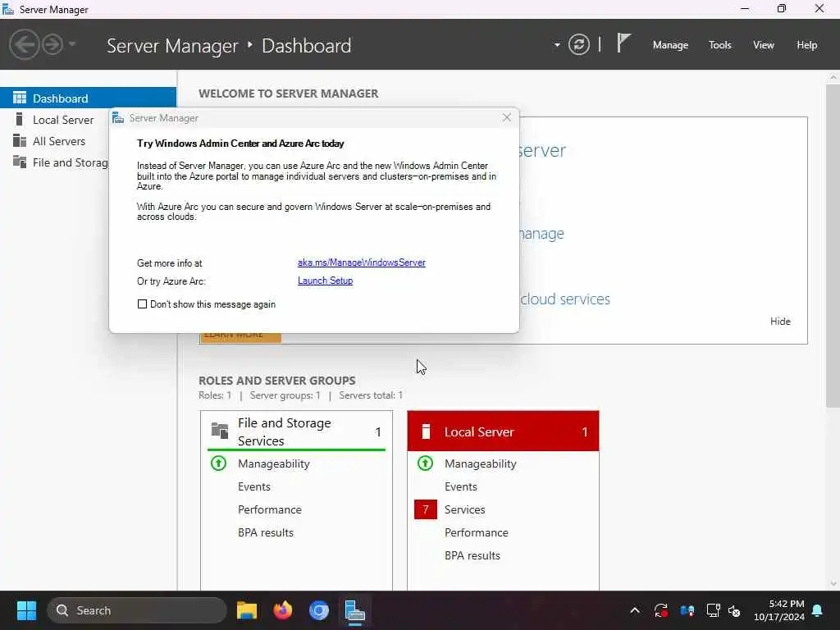840x630 pixels.
Task: Open the Manage menu
Action: point(670,45)
